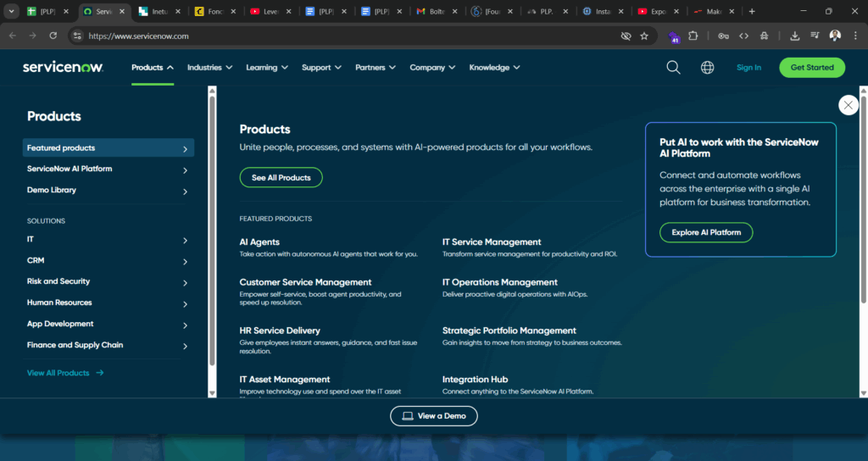
Task: Open the AI Agents product link
Action: [x=259, y=242]
